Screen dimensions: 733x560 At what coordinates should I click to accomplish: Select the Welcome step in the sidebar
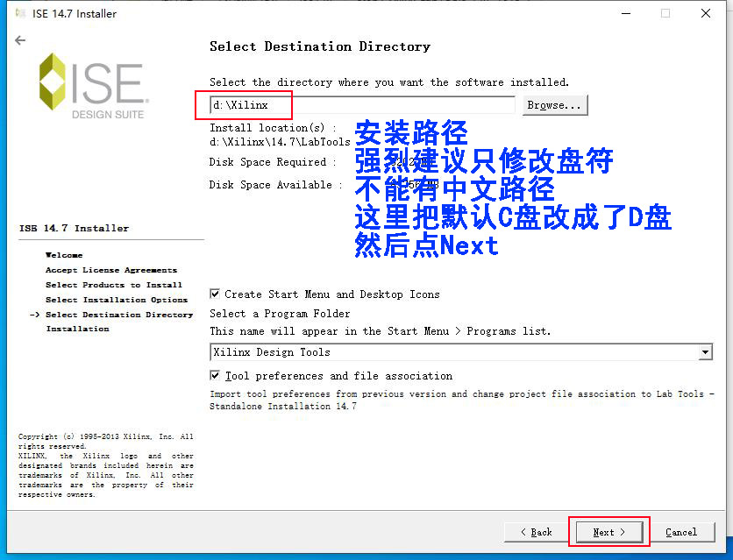point(64,256)
